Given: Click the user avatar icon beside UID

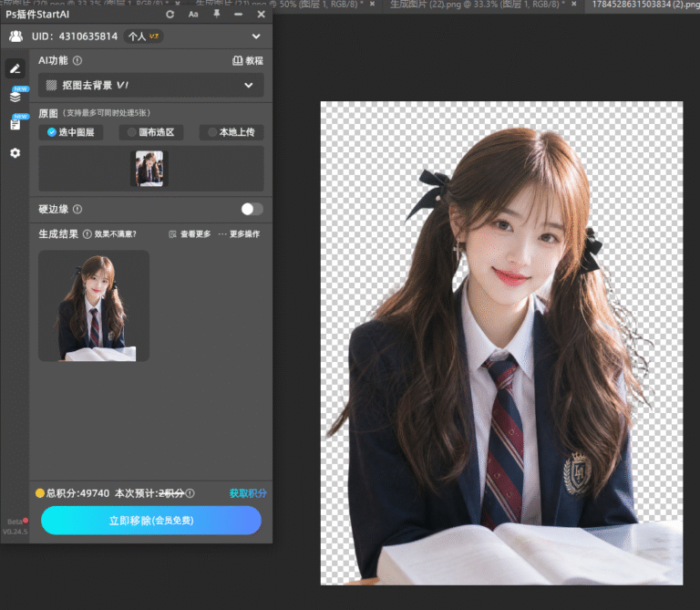Looking at the screenshot, I should [16, 36].
